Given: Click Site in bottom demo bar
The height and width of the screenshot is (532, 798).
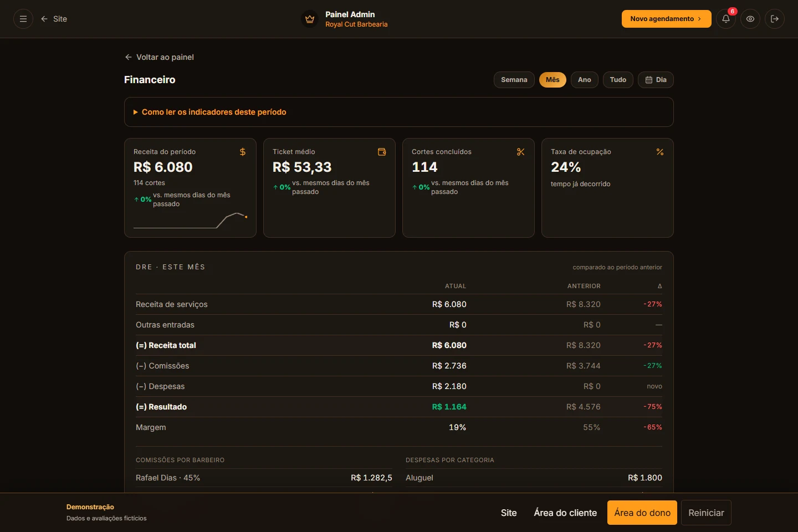Looking at the screenshot, I should 509,513.
